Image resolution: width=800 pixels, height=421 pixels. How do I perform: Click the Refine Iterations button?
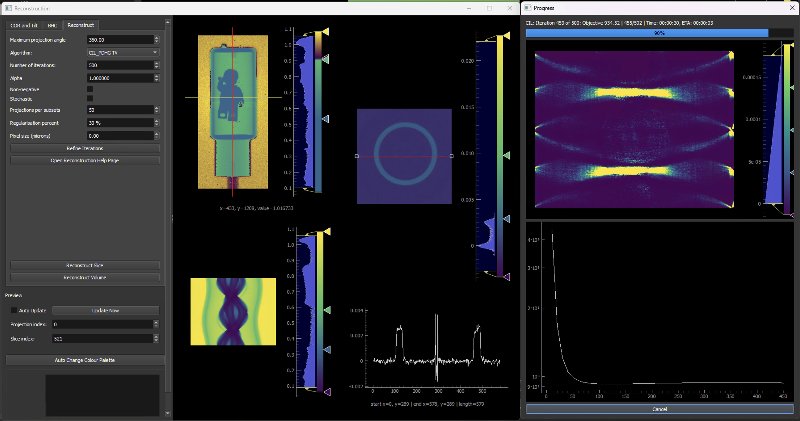click(x=85, y=148)
